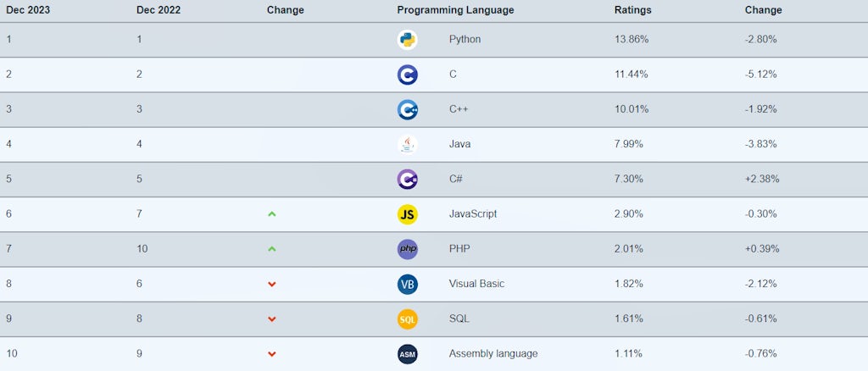The width and height of the screenshot is (868, 371).
Task: Click the Python language name
Action: (465, 40)
